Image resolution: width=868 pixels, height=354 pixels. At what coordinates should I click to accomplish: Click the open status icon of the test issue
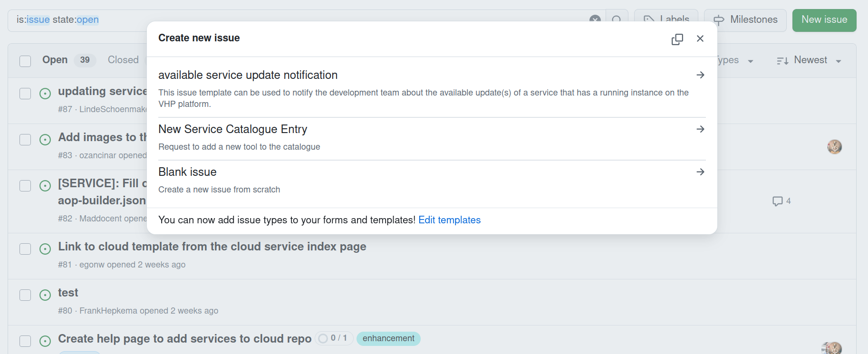click(45, 295)
